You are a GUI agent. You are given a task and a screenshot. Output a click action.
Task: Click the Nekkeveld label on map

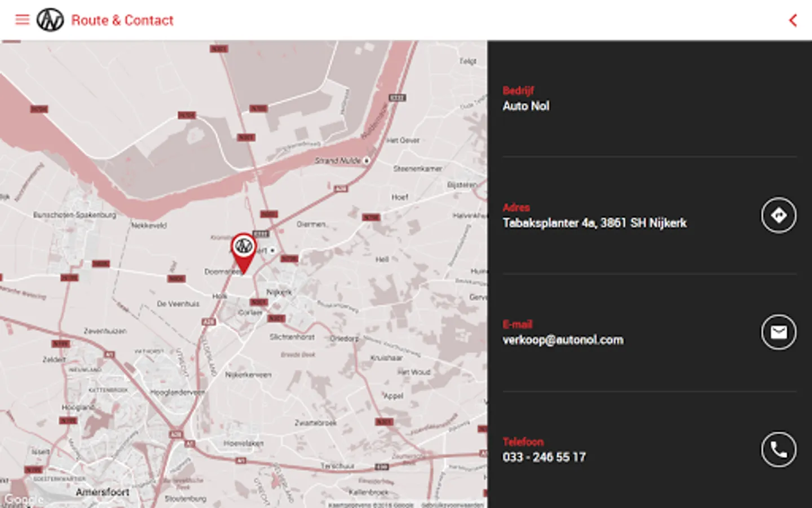[149, 225]
